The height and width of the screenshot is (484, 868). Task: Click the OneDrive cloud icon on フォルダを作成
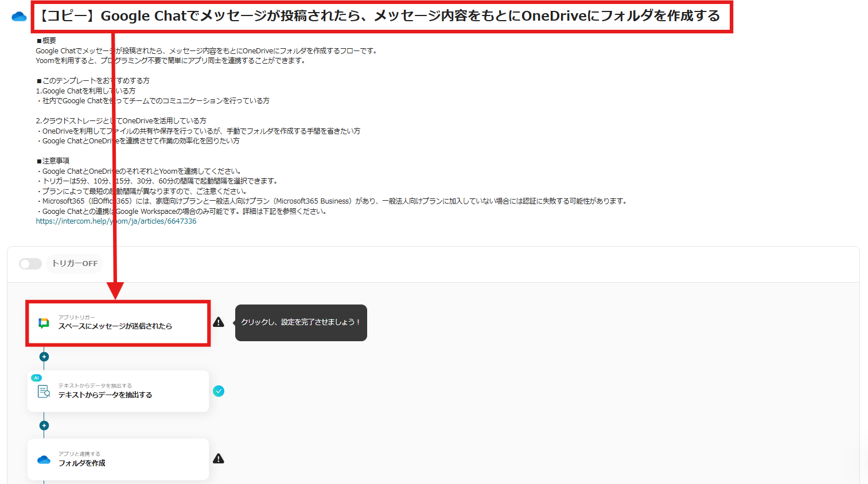[x=44, y=459]
